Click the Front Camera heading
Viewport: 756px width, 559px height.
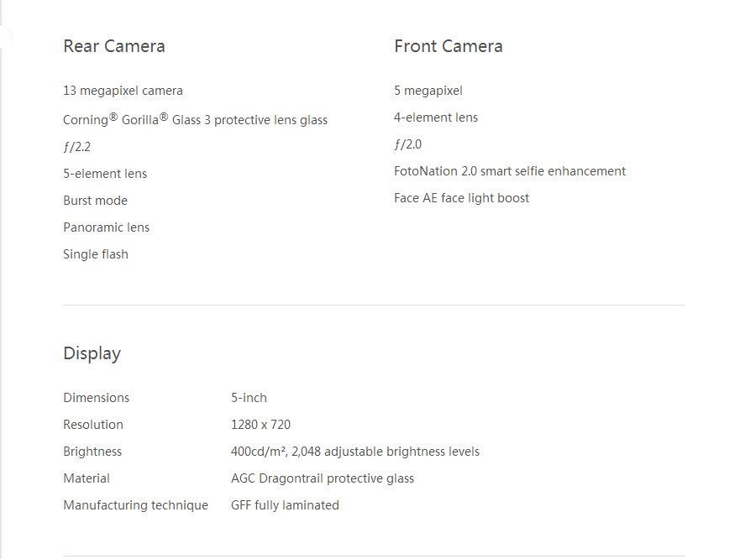[448, 46]
